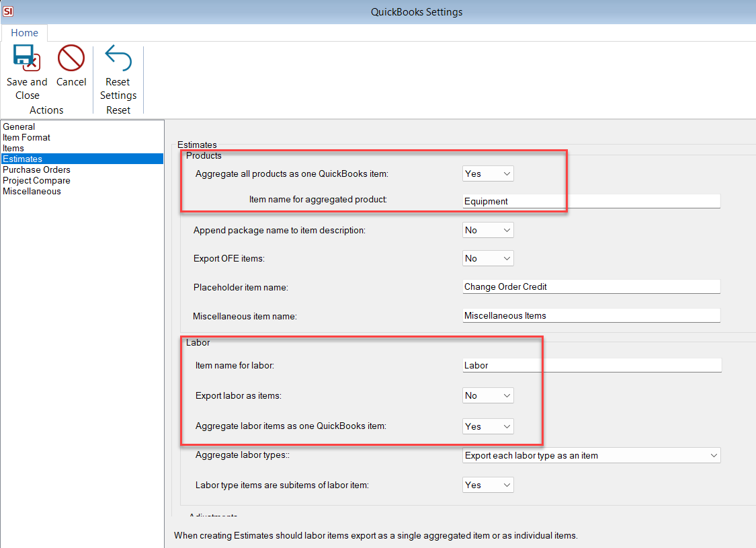The width and height of the screenshot is (756, 548).
Task: Open the Labor type subitems dropdown
Action: click(x=488, y=485)
